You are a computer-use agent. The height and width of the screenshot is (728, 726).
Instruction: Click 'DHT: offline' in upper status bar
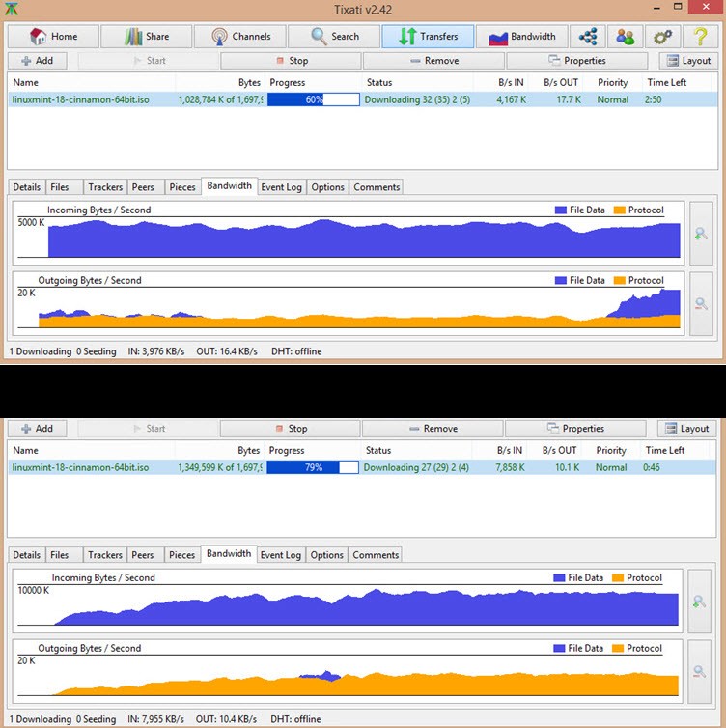[x=296, y=351]
